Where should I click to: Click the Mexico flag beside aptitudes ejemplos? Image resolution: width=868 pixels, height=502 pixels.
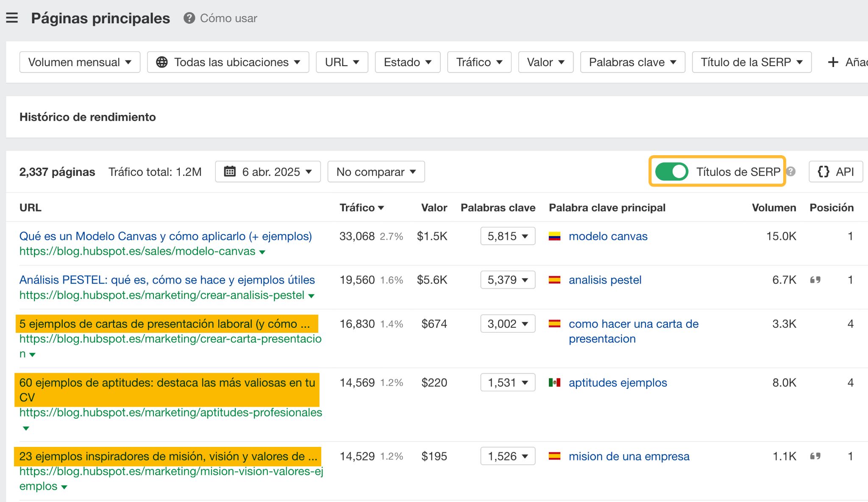pyautogui.click(x=555, y=382)
